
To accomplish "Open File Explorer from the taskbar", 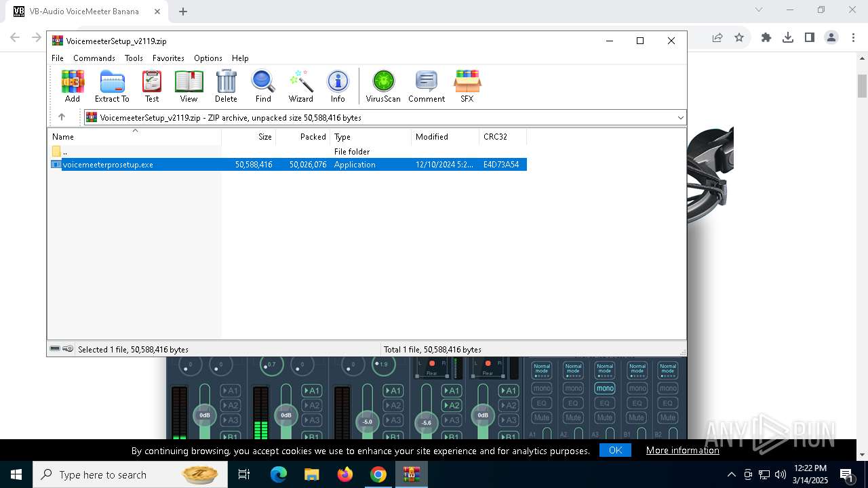I will [x=311, y=474].
